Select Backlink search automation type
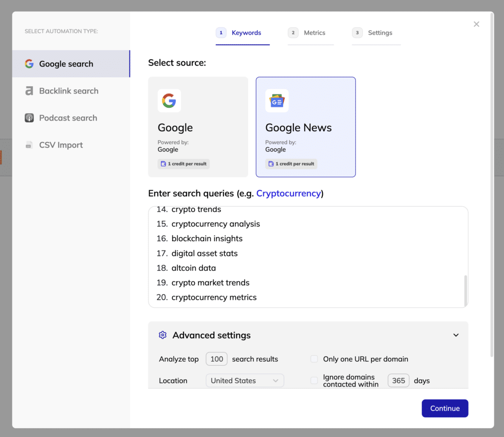The height and width of the screenshot is (437, 504). [x=71, y=91]
